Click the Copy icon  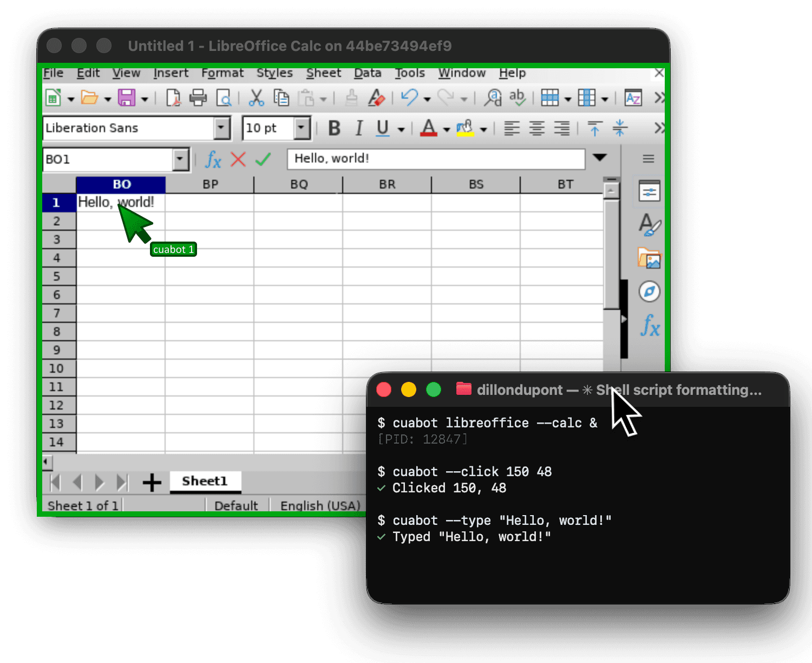281,98
